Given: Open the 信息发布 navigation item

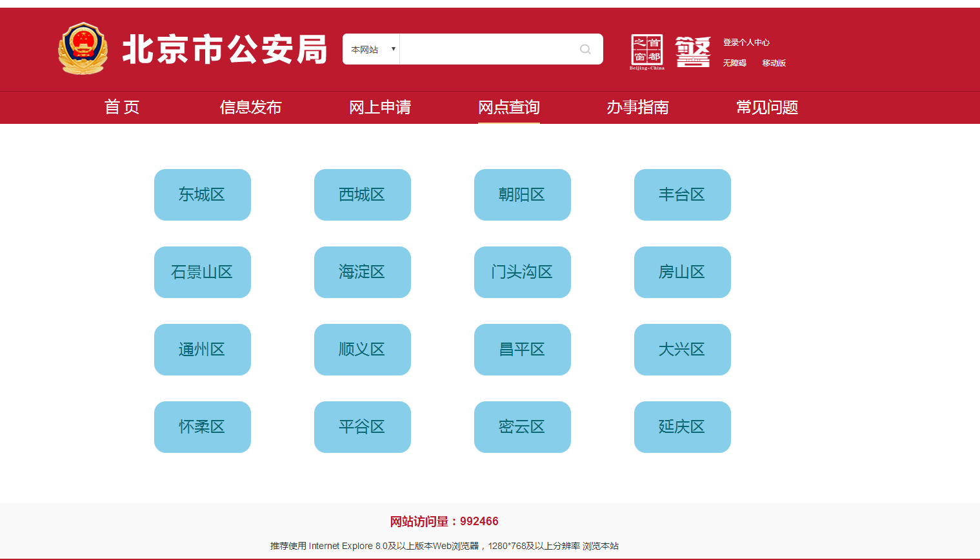Looking at the screenshot, I should pyautogui.click(x=251, y=107).
